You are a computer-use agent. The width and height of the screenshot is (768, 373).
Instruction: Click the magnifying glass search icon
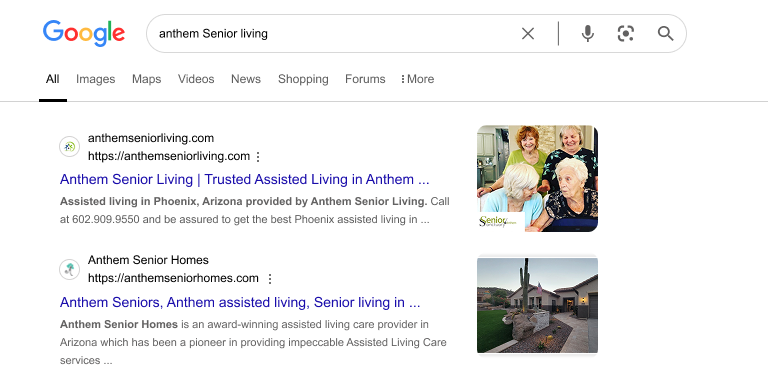(665, 33)
